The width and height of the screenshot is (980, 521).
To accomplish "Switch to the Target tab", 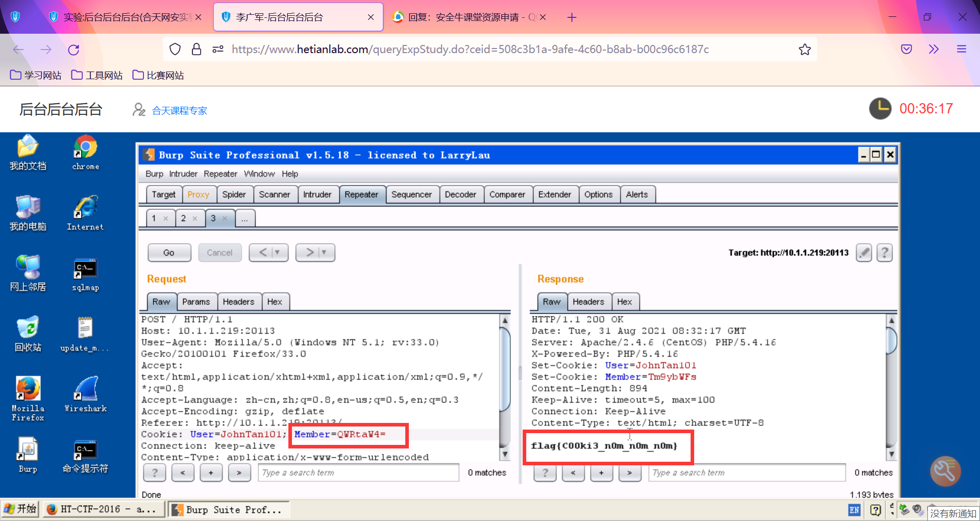I will pos(163,195).
